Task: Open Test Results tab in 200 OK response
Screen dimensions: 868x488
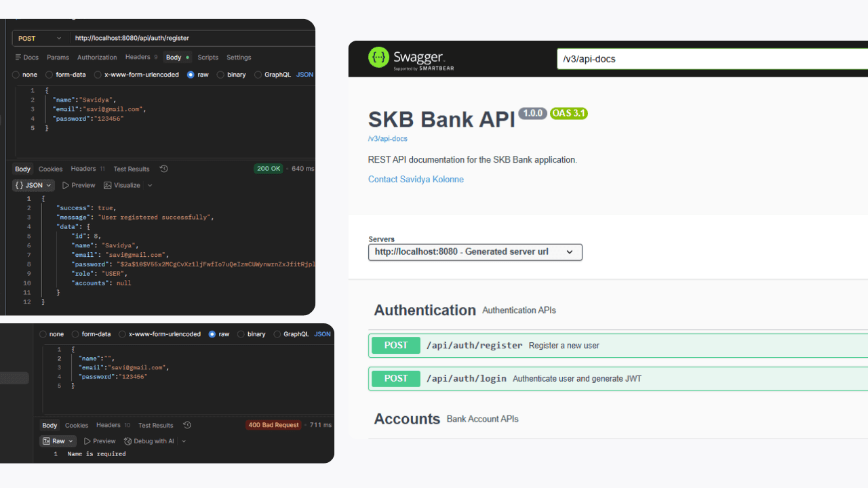Action: pos(132,169)
